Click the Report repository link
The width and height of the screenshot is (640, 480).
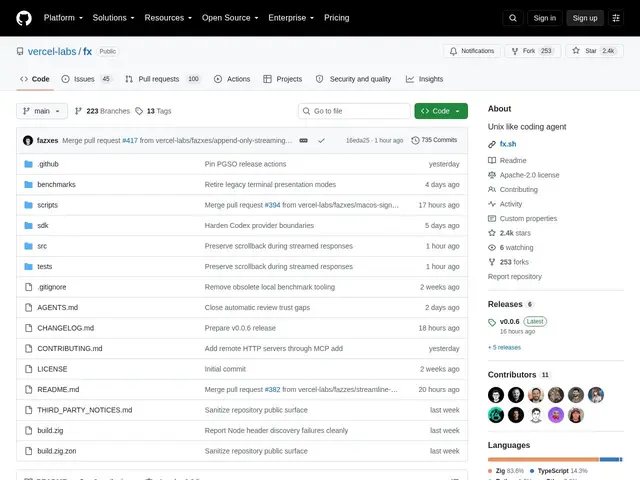coord(515,277)
